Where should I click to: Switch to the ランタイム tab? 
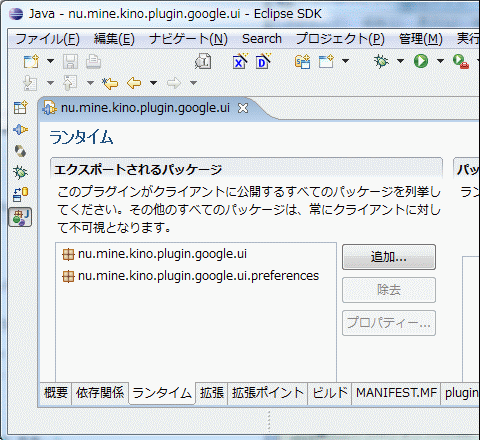(162, 393)
